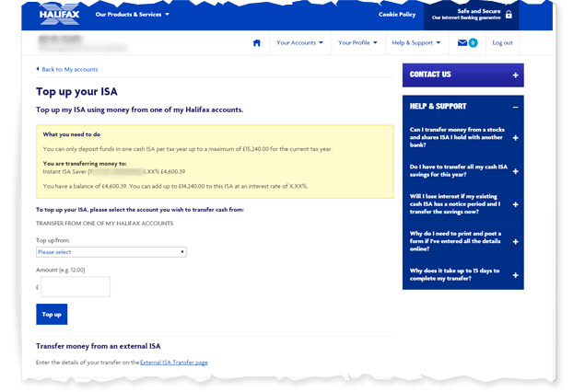Click the Halifax logo
573x392 pixels.
(59, 15)
